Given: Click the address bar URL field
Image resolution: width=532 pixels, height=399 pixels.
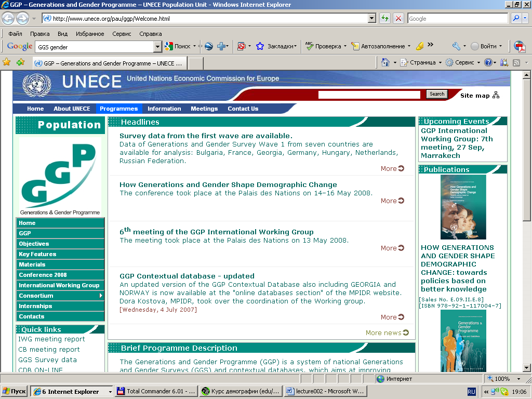Looking at the screenshot, I should (205, 18).
